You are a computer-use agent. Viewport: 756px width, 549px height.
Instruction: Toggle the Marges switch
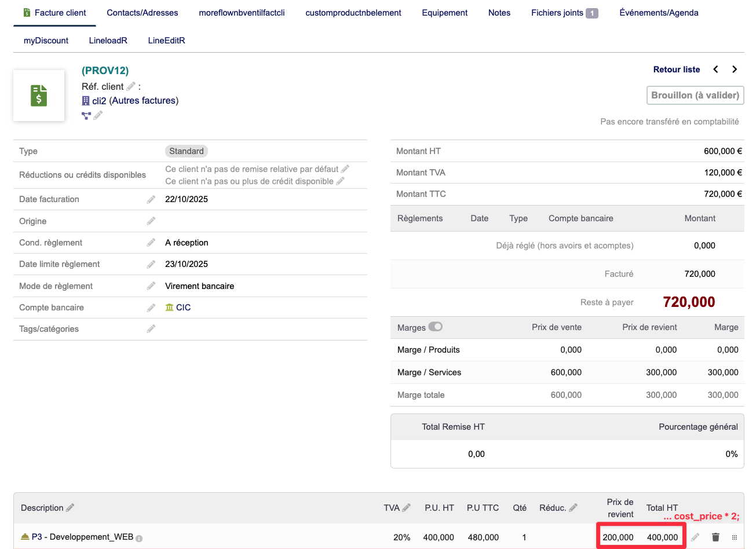[x=435, y=327]
